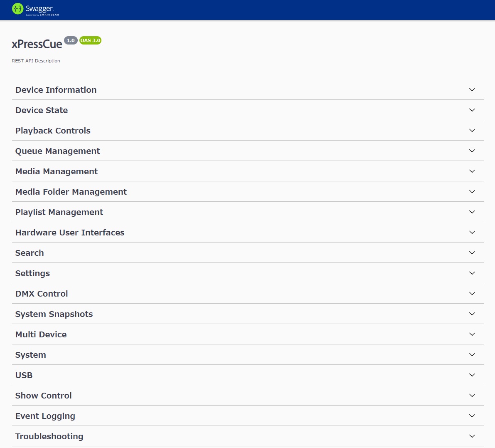Expand the chevron in the USB row

472,375
